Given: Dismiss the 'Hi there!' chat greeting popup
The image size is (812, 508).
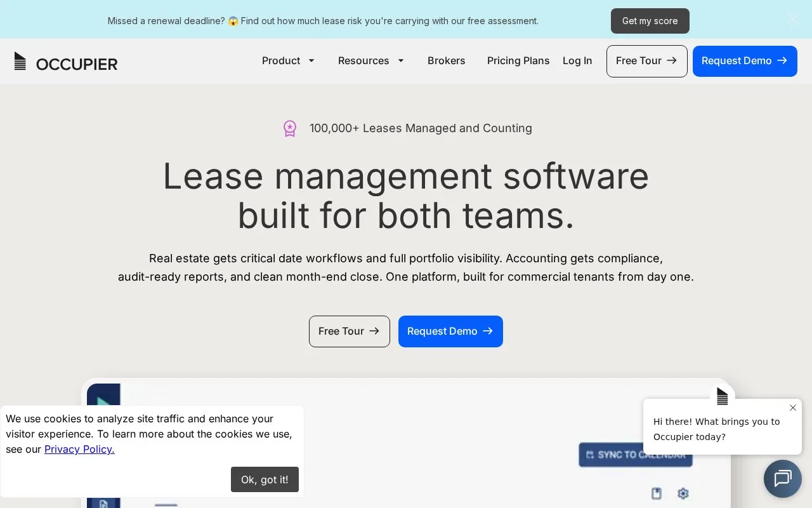Looking at the screenshot, I should click(x=792, y=408).
